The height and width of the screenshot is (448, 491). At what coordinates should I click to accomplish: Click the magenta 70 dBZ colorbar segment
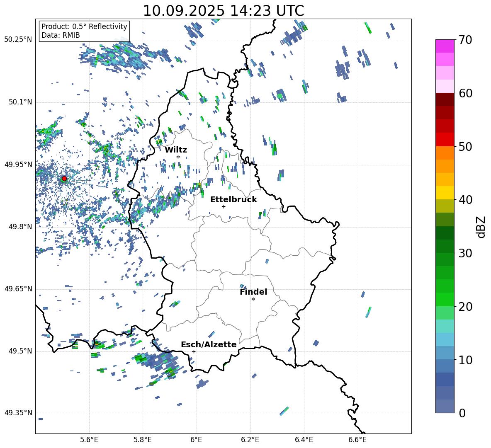pyautogui.click(x=445, y=46)
